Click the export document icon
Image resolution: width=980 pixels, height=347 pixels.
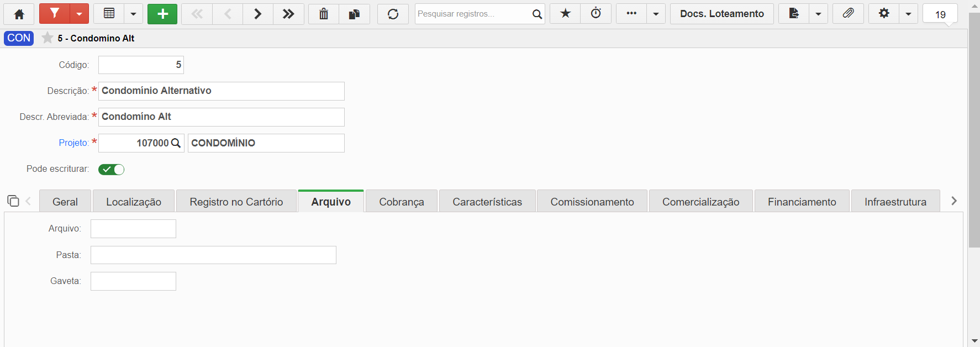click(794, 14)
